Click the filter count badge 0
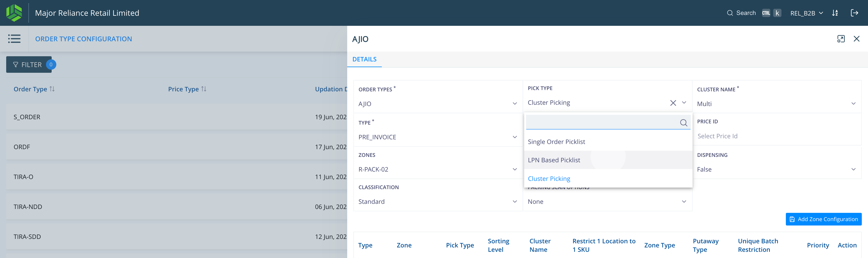868x258 pixels. point(51,64)
